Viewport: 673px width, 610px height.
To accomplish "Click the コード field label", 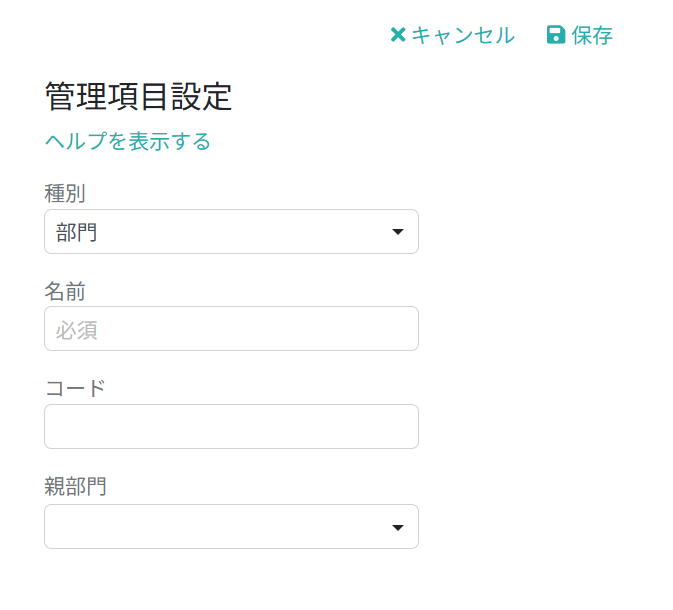I will tap(75, 388).
